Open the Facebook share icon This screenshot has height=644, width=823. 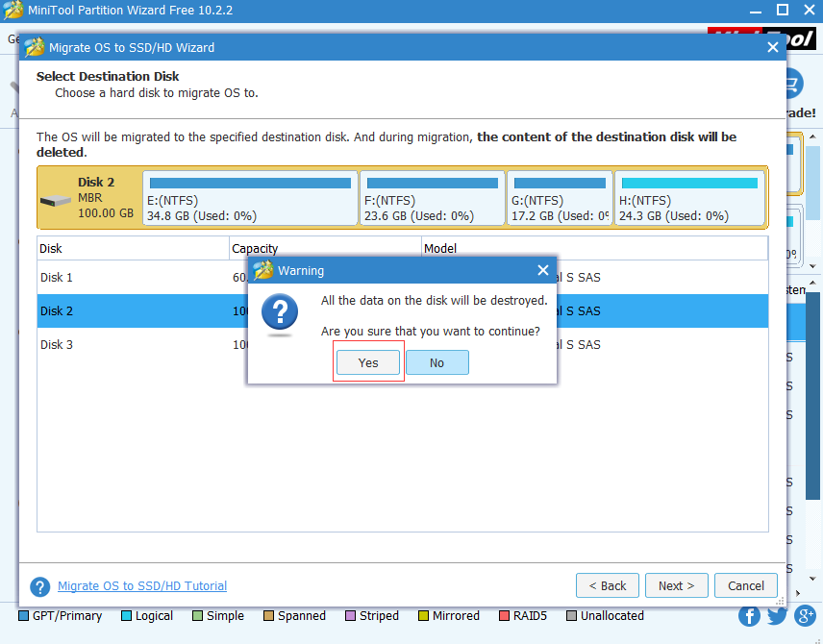pos(749,616)
